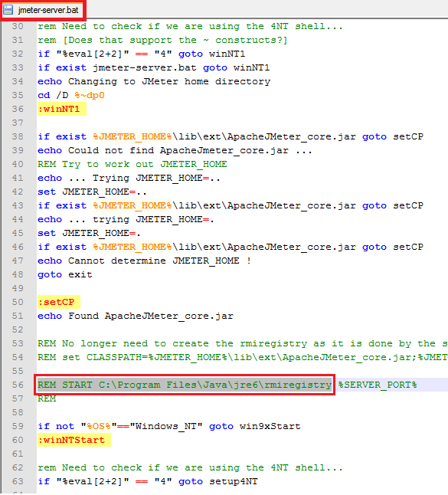
Task: Click 'set JMETER_HOME=.' on line 45
Action: click(90, 233)
